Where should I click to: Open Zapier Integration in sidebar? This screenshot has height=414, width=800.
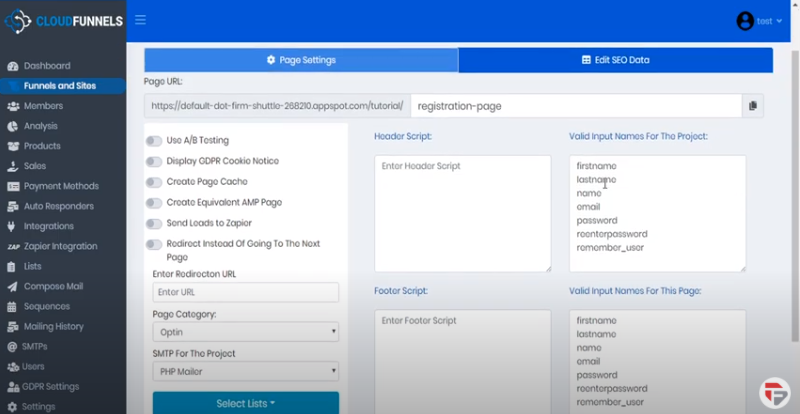[60, 246]
